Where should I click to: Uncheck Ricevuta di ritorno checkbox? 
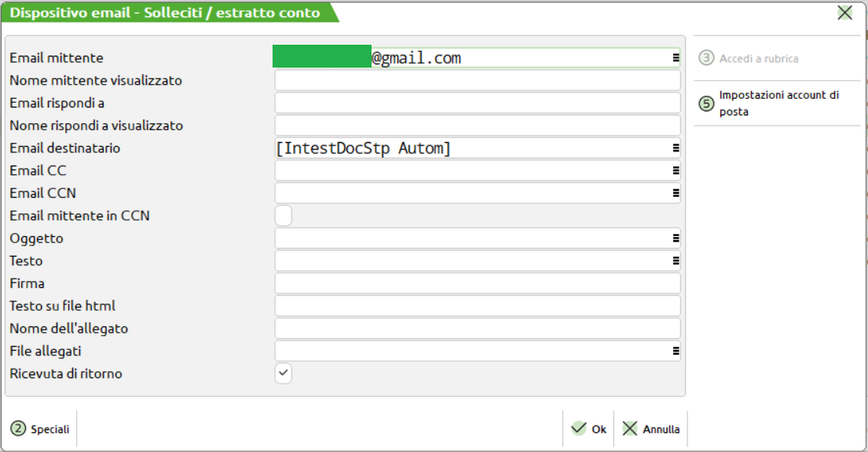coord(284,374)
